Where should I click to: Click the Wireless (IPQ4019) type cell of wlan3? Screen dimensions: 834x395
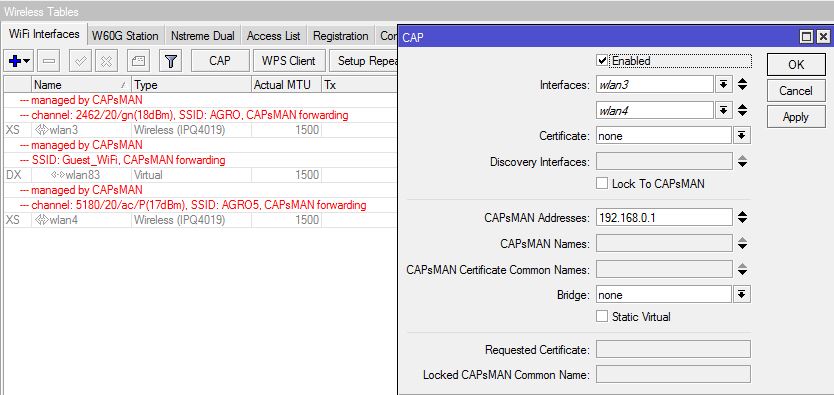point(191,130)
